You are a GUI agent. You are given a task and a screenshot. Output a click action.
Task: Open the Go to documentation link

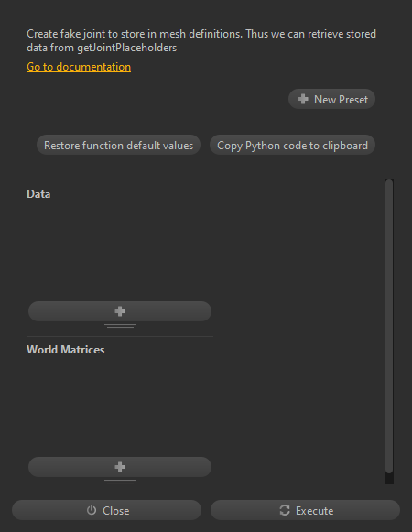point(79,67)
